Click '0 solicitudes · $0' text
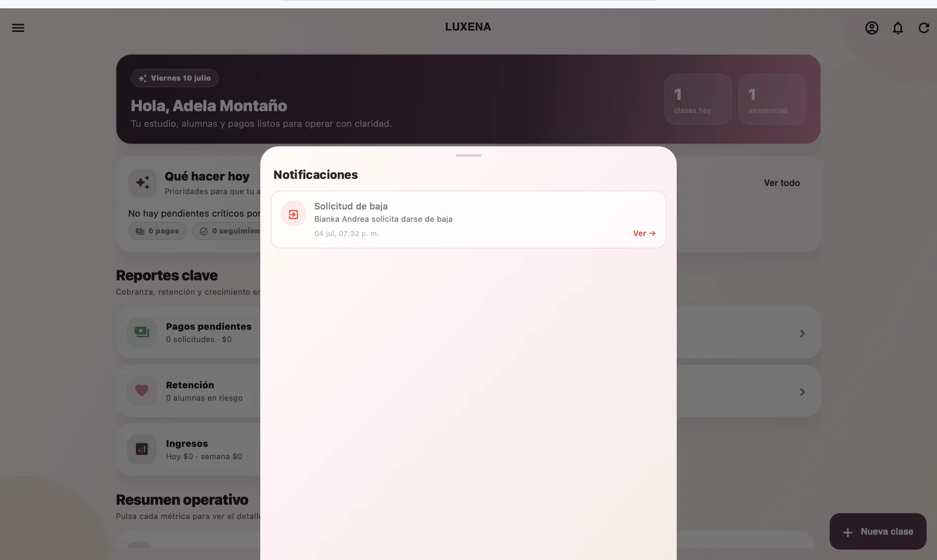 click(x=199, y=339)
